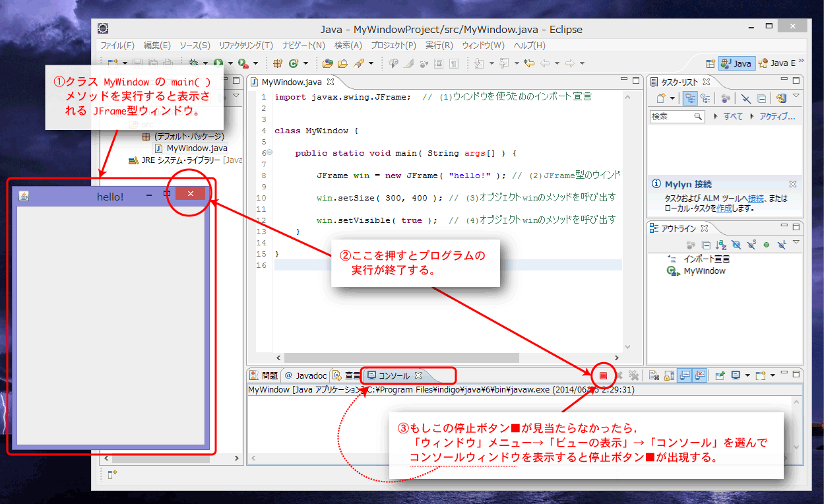Select the MyWindow.java editor tab
The height and width of the screenshot is (504, 824).
pos(292,82)
